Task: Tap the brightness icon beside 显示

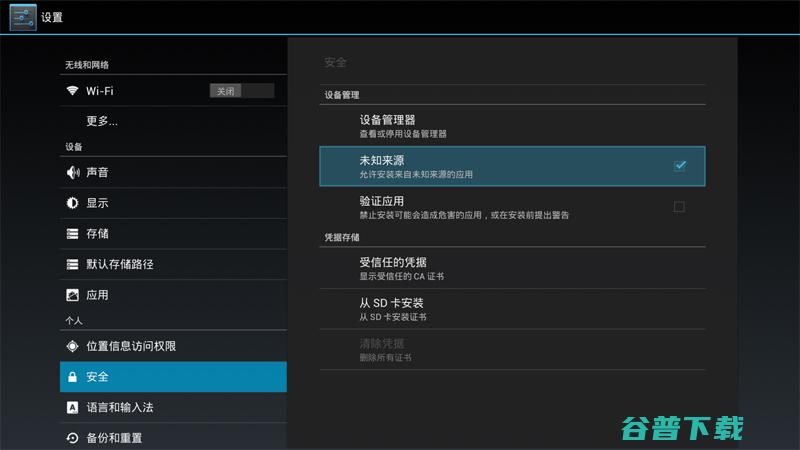Action: pos(72,203)
